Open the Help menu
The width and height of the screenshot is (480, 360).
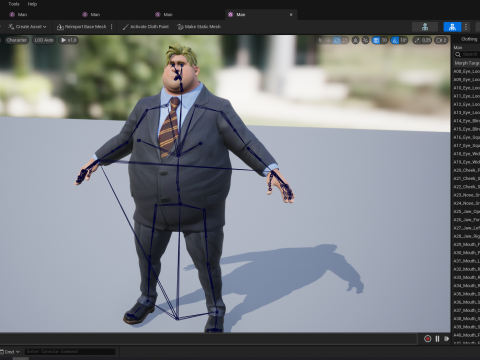click(x=32, y=4)
